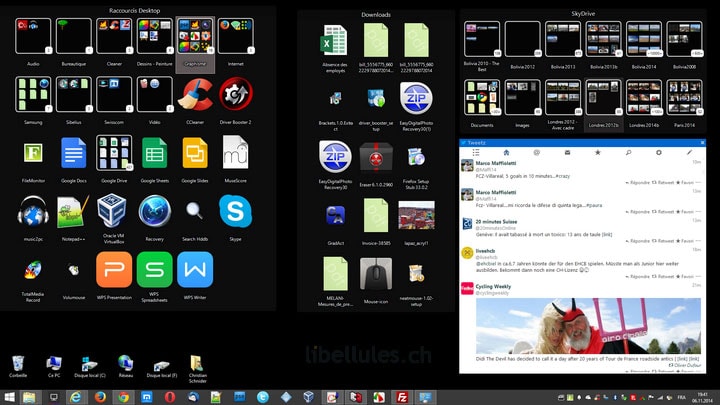Viewport: 720px width, 405px height.
Task: Open the Bureautique shortcuts group
Action: pyautogui.click(x=73, y=36)
